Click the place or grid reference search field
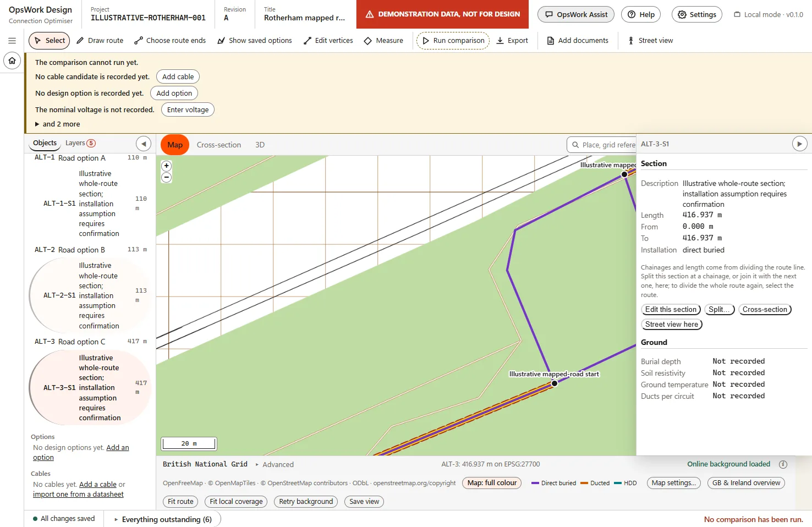Viewport: 812px width, 527px height. [x=601, y=145]
